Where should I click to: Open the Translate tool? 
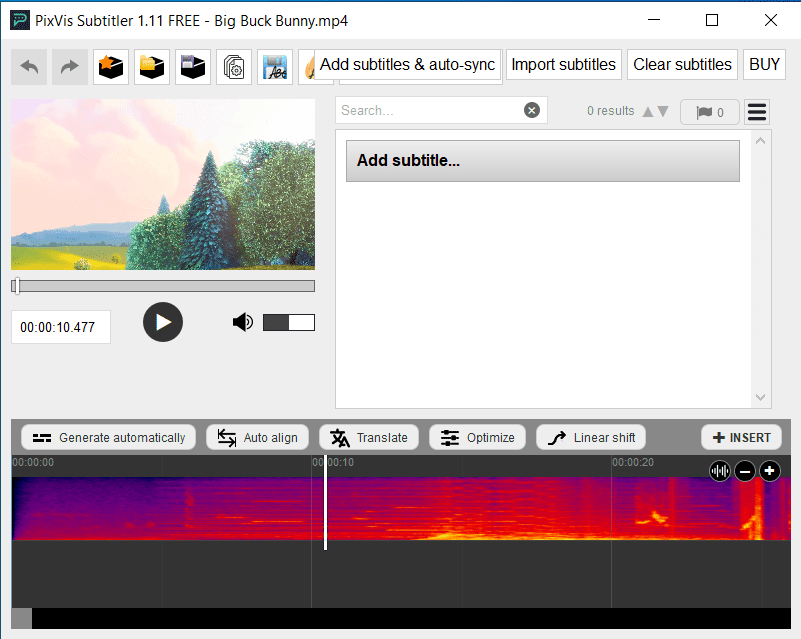pyautogui.click(x=369, y=438)
